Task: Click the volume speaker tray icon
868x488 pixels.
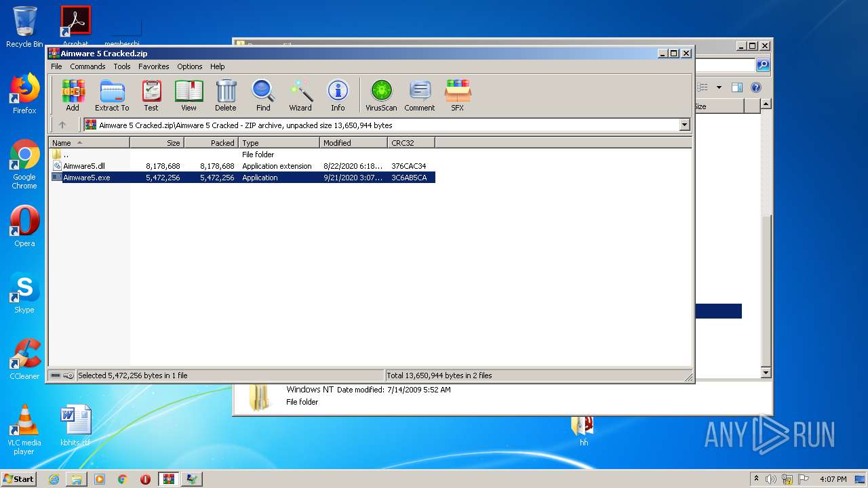Action: (x=771, y=479)
